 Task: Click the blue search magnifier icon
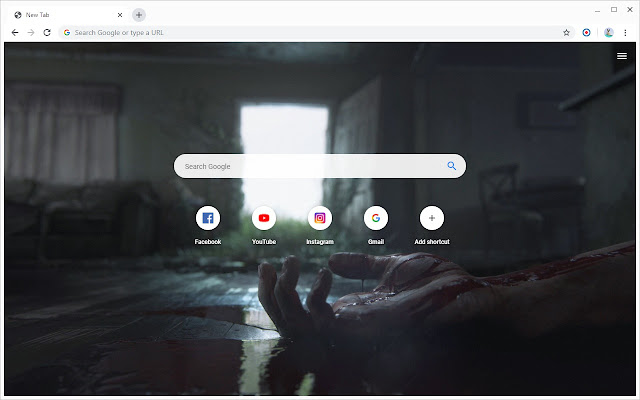(x=451, y=166)
